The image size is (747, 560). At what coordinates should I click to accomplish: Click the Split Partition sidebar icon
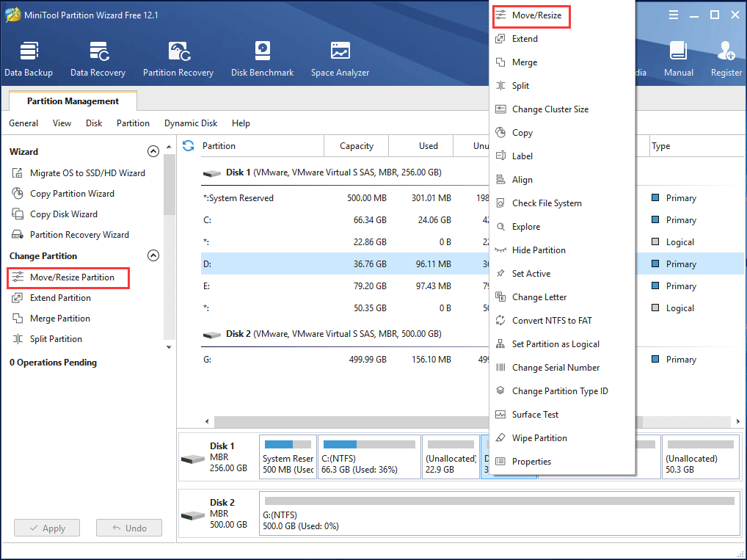(x=18, y=339)
